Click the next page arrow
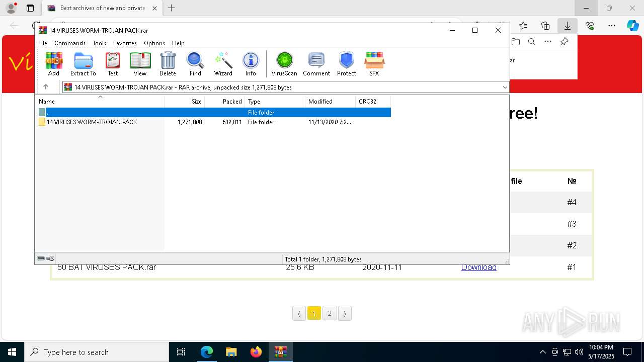The width and height of the screenshot is (644, 362). (345, 313)
